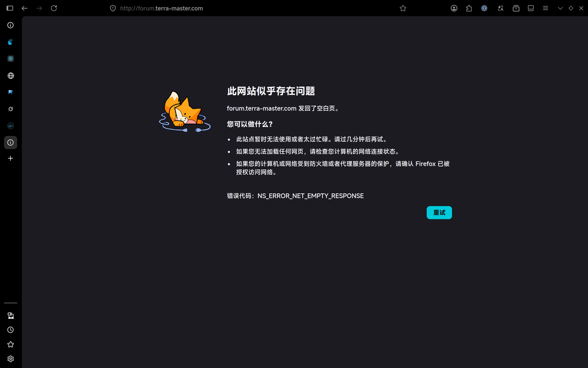
Task: Switch to the Docker crane vertical tab
Action: click(11, 42)
